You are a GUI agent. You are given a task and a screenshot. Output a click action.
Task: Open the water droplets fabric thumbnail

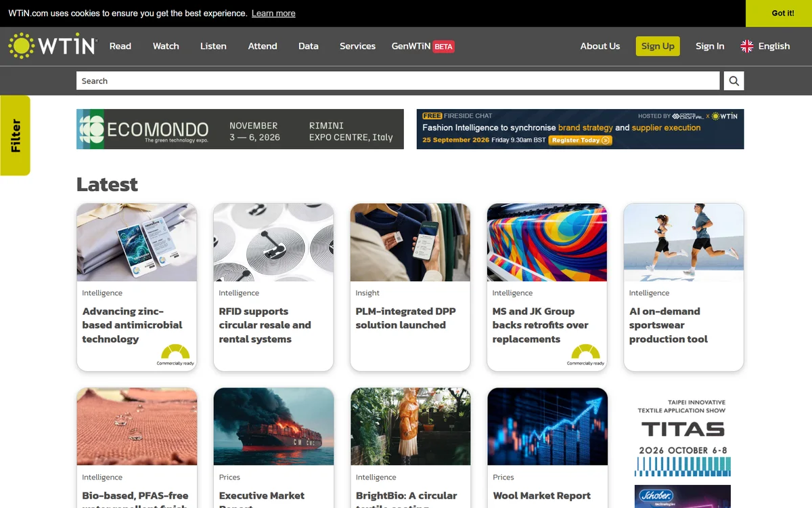137,427
